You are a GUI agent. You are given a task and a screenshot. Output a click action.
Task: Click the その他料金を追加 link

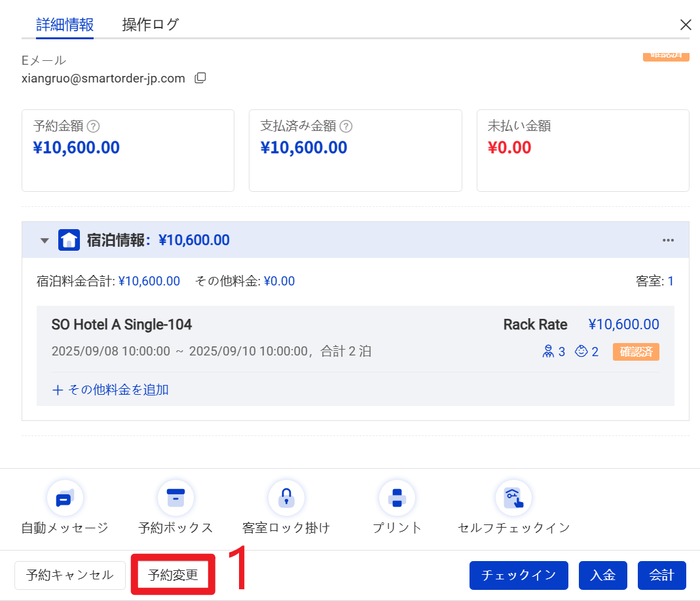[110, 390]
